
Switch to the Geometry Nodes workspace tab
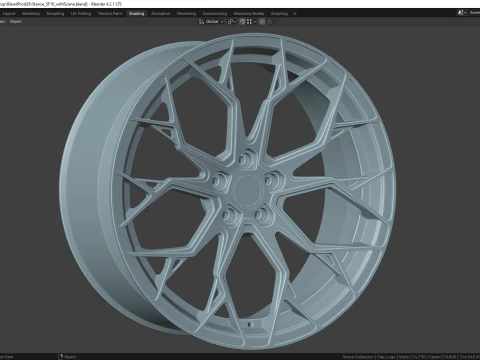249,14
